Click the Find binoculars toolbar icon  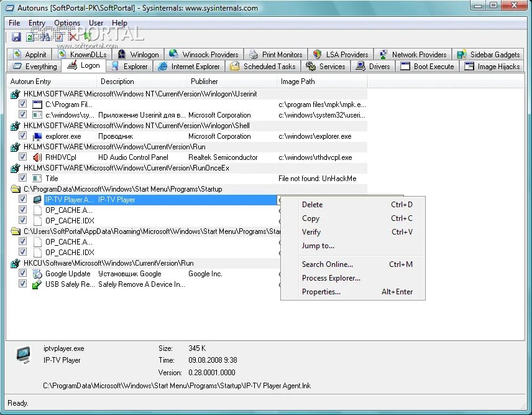45,37
